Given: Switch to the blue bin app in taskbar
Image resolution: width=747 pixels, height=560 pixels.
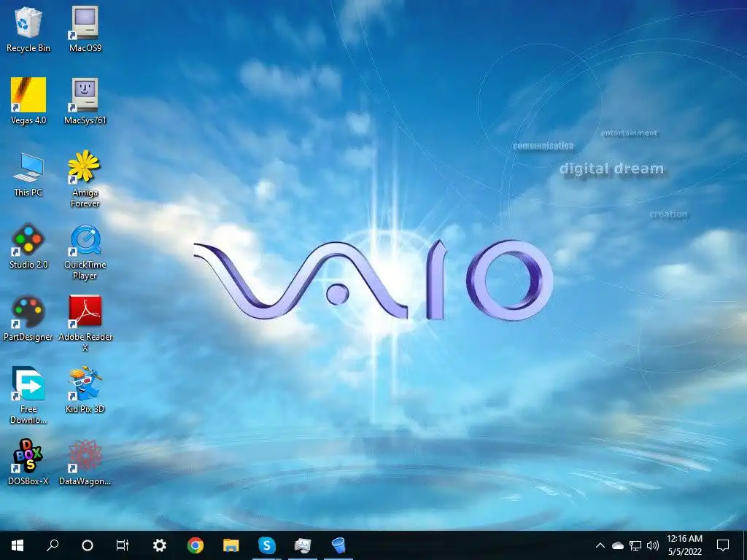Looking at the screenshot, I should [x=338, y=545].
